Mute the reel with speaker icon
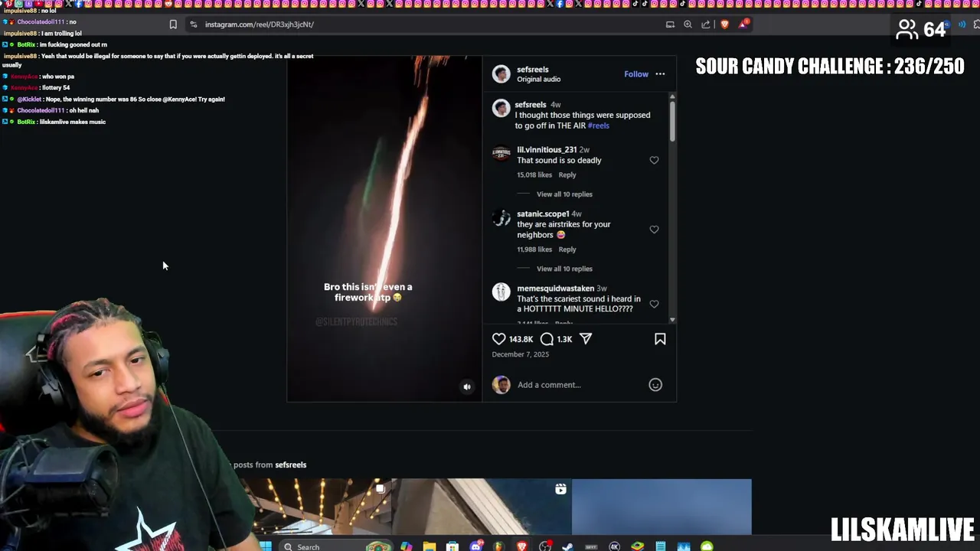 tap(467, 387)
